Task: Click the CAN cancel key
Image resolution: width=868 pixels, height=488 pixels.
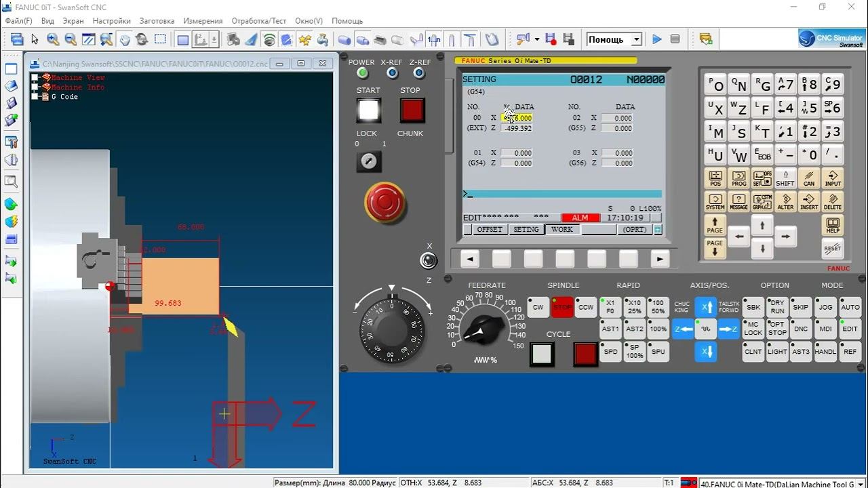Action: click(x=809, y=178)
